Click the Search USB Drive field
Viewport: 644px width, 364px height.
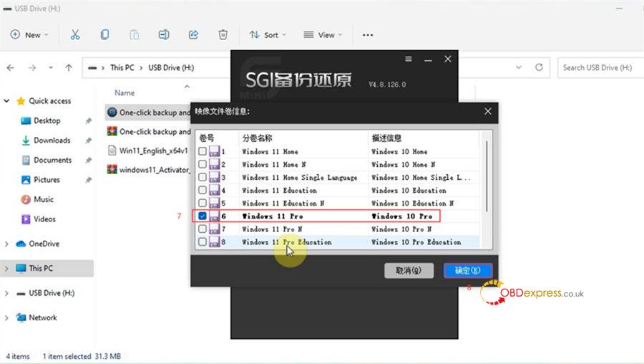point(600,68)
